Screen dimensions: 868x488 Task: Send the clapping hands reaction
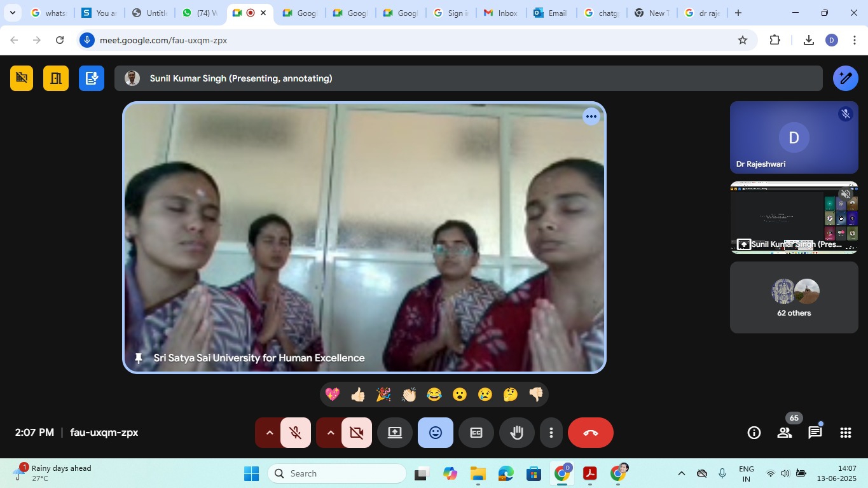[x=409, y=394]
